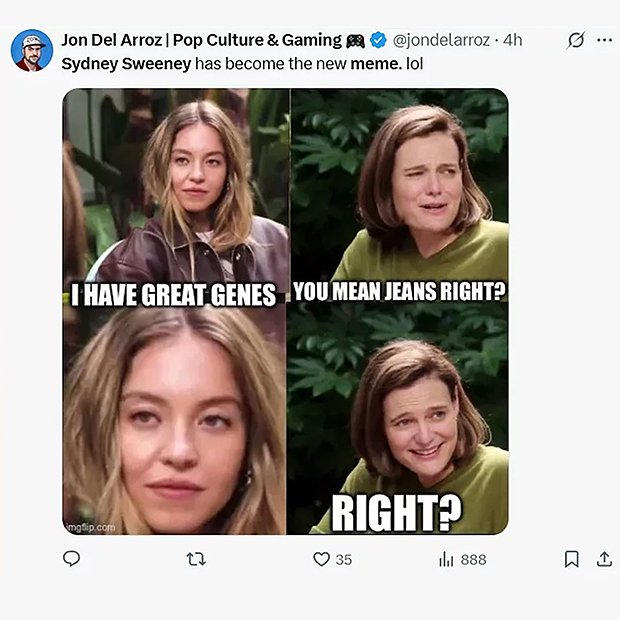The width and height of the screenshot is (620, 620).
Task: Like the tweet with the heart icon
Action: [x=321, y=559]
